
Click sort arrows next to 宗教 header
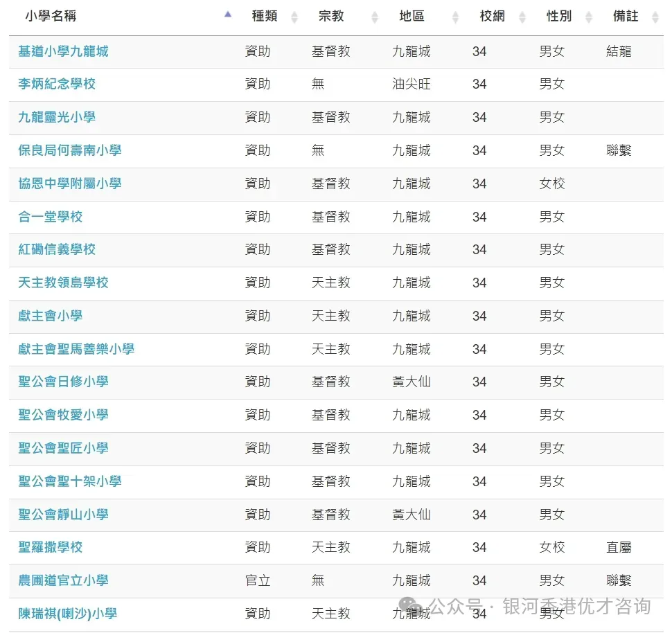click(x=375, y=17)
